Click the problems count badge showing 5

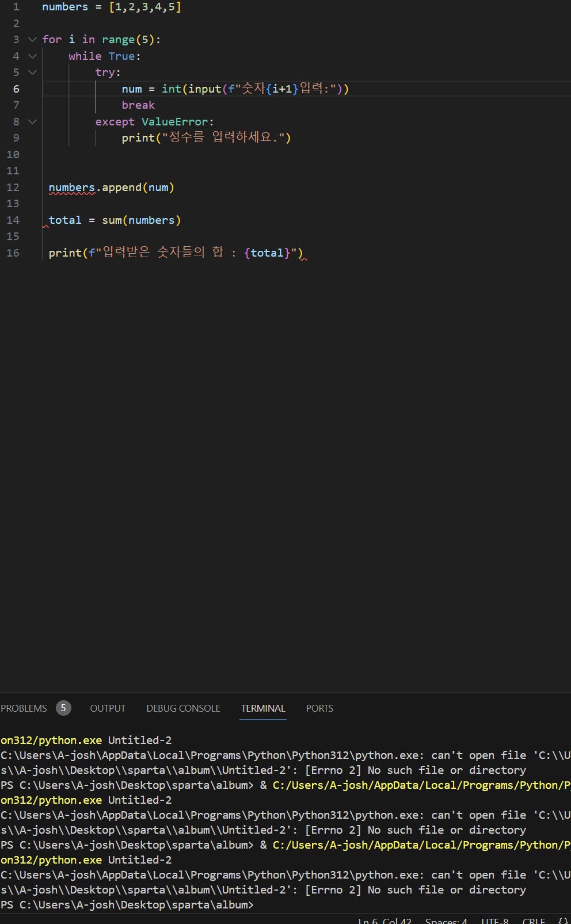pyautogui.click(x=63, y=708)
